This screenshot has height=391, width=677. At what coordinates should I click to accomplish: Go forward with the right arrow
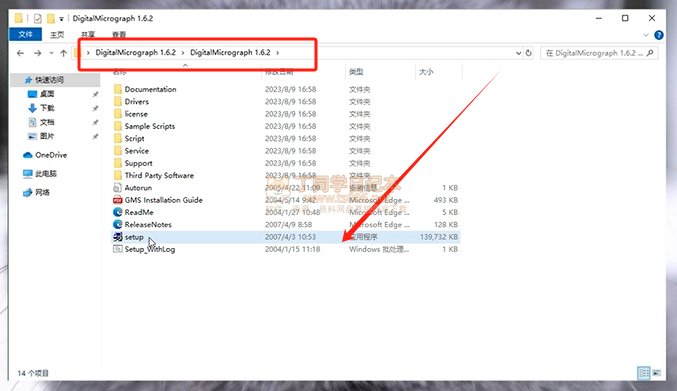coord(38,53)
